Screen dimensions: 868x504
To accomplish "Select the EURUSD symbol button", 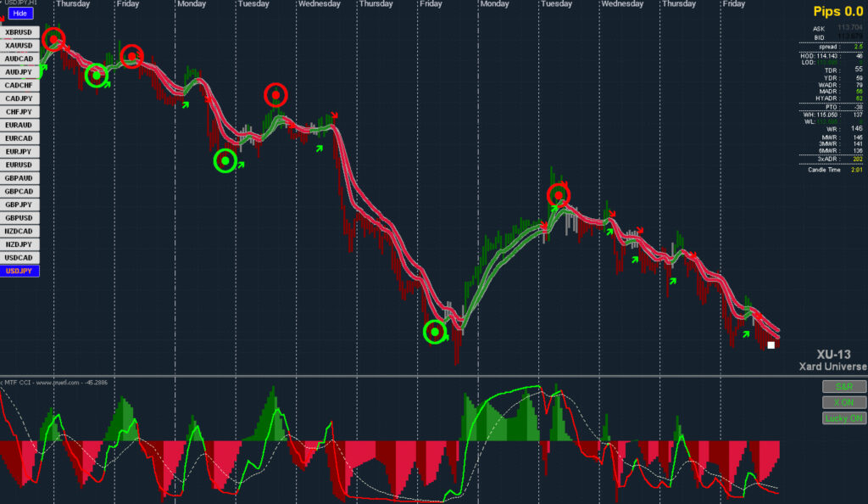I will pyautogui.click(x=19, y=165).
